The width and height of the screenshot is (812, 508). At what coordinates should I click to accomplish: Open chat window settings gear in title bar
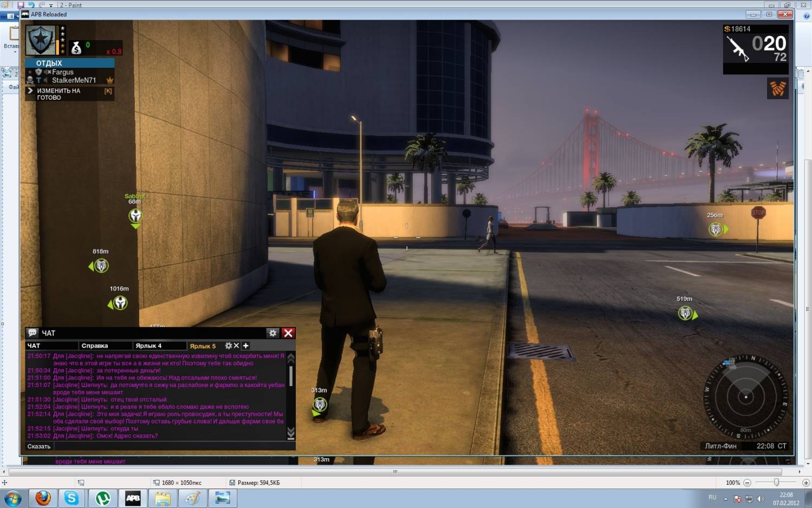click(272, 333)
